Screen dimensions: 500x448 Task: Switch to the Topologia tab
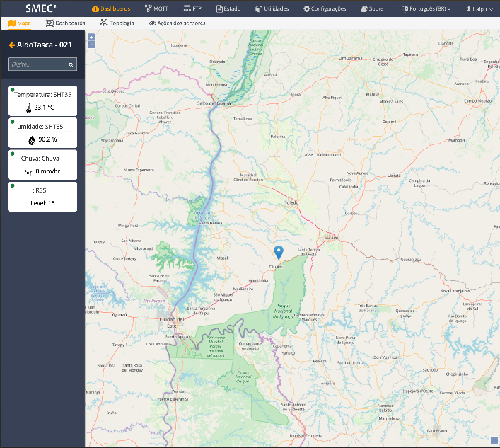point(117,23)
